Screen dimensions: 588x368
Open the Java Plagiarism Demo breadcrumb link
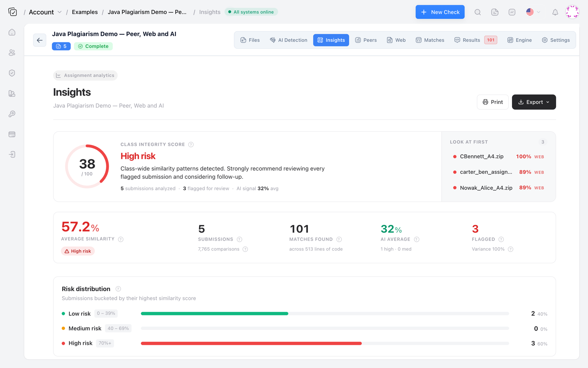(147, 12)
